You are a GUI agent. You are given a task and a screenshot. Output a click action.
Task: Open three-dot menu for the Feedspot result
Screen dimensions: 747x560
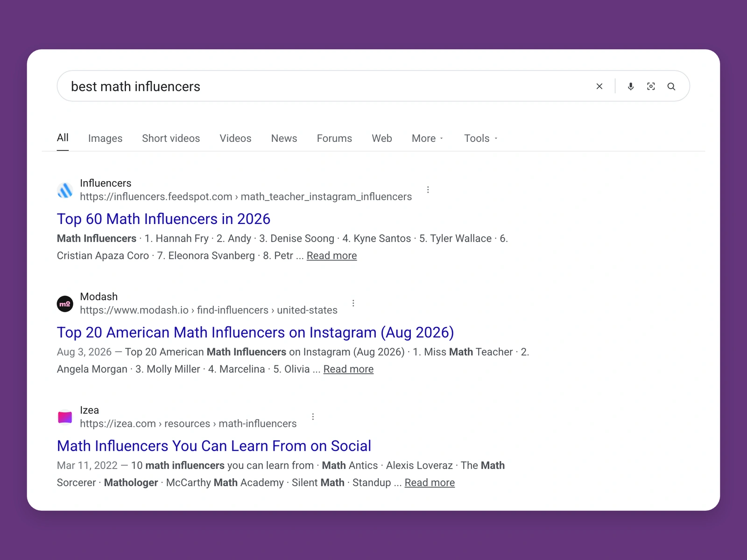tap(428, 189)
